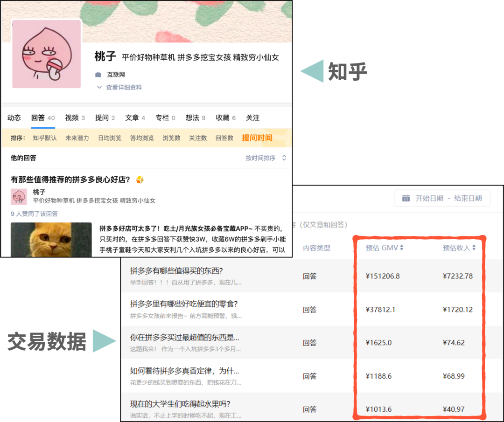Open the orange cat thumbnail image
The image size is (504, 422).
[x=51, y=240]
